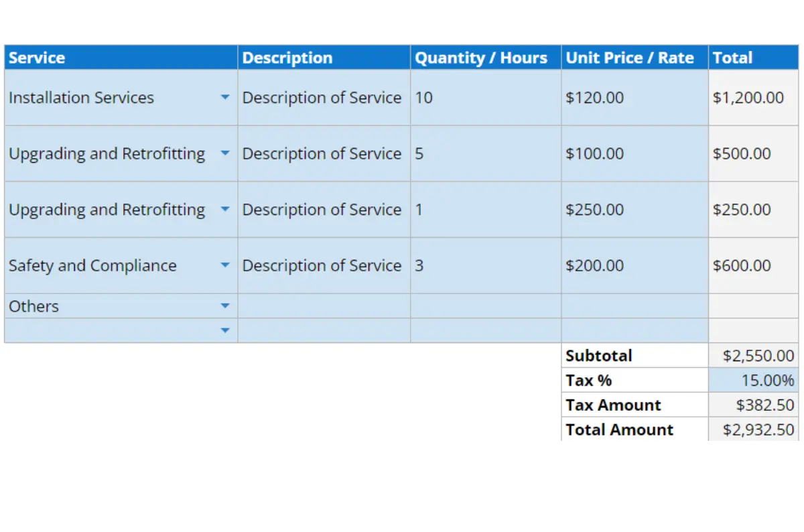This screenshot has width=804, height=532.
Task: Click the $200.00 unit price cell
Action: (x=634, y=266)
